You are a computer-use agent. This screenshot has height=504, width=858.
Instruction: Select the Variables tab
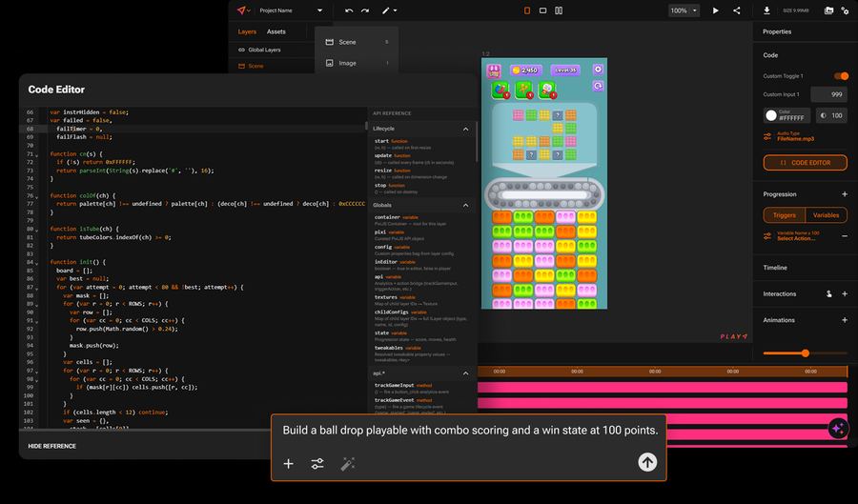click(826, 214)
